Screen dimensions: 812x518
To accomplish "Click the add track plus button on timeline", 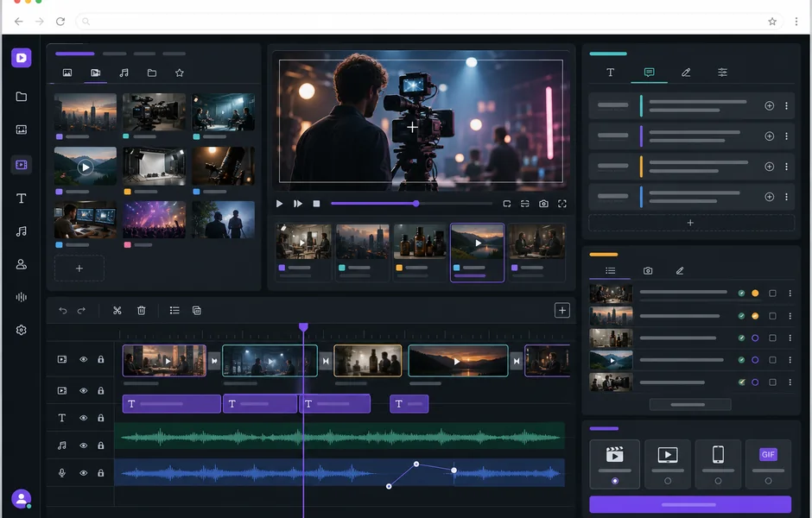I will pyautogui.click(x=562, y=311).
